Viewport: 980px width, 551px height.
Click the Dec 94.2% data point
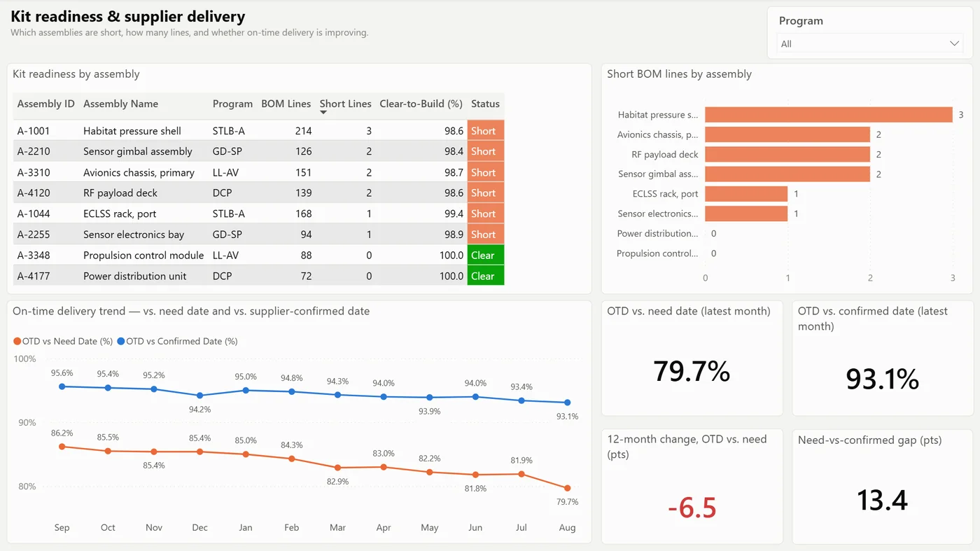coord(199,396)
